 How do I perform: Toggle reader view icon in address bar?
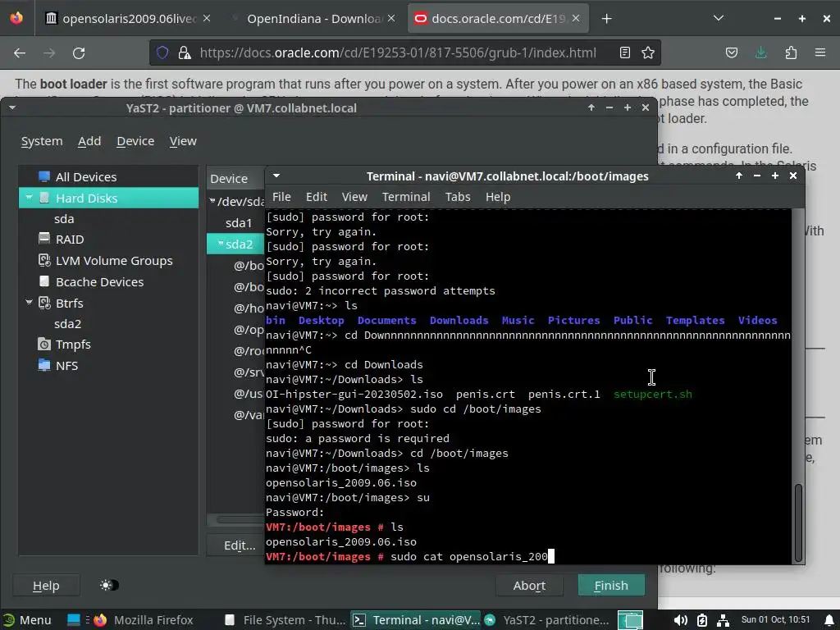624,52
